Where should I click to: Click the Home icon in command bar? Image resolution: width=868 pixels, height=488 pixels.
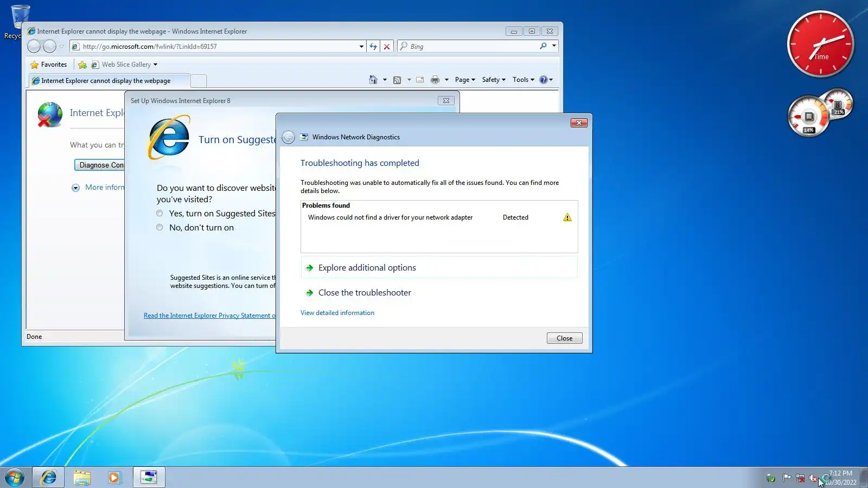coord(373,80)
